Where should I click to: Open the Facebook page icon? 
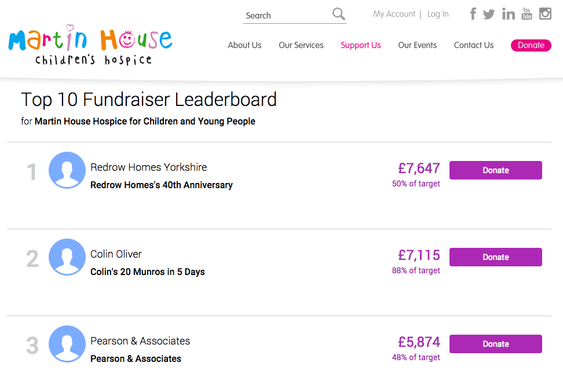click(x=473, y=14)
